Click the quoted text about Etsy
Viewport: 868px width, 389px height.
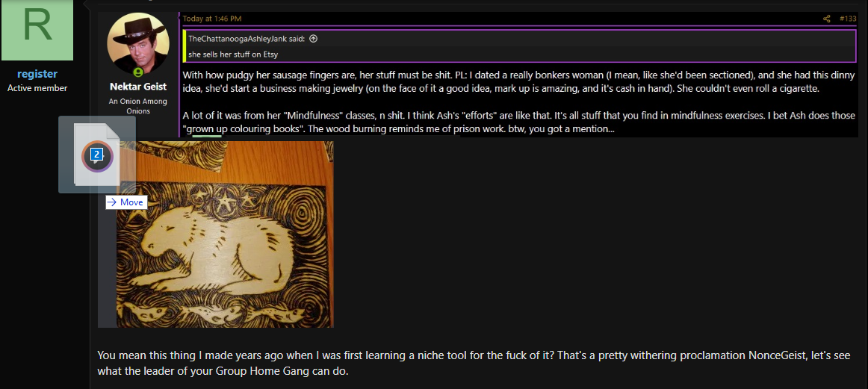pos(233,55)
